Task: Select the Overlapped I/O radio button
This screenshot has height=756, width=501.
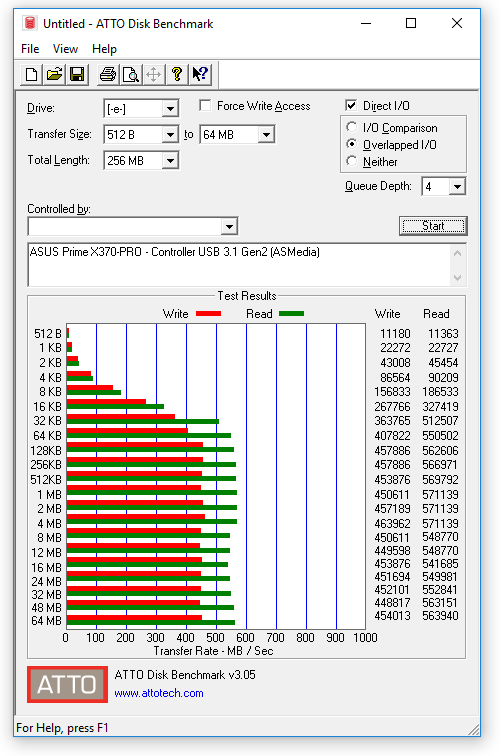Action: coord(352,144)
